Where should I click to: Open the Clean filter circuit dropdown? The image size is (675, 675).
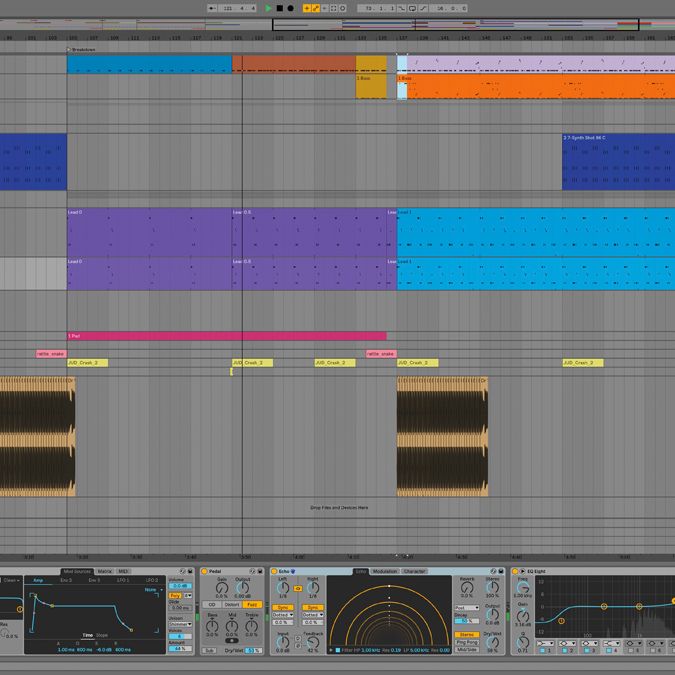12,580
